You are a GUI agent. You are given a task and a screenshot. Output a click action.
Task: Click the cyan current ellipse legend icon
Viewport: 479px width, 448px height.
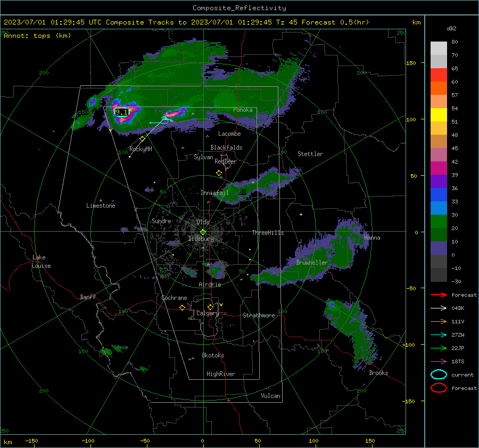(439, 374)
